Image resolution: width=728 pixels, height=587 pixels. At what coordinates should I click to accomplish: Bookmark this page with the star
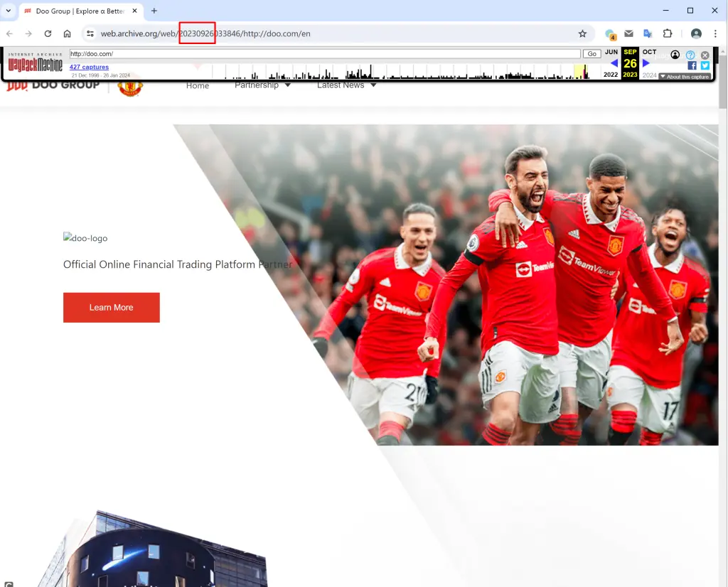coord(582,33)
